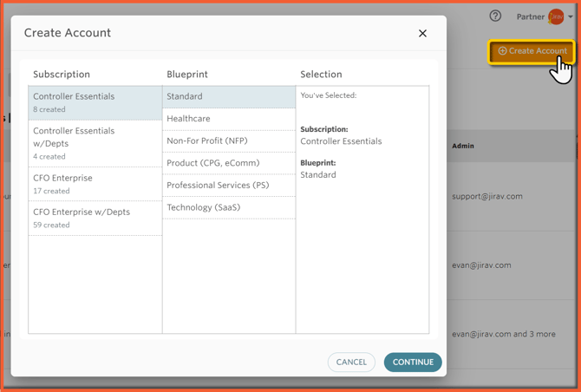This screenshot has height=392, width=581.
Task: Select the Standard blueprint
Action: pyautogui.click(x=229, y=96)
